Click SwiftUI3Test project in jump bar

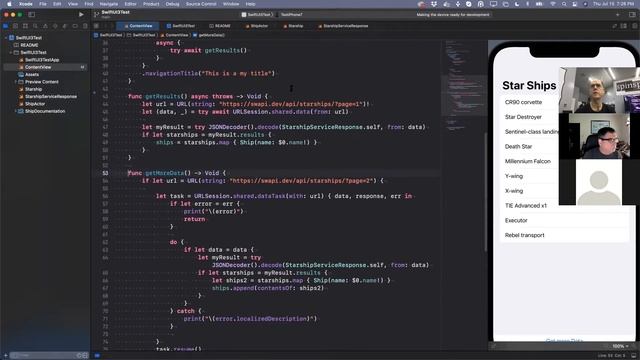109,35
